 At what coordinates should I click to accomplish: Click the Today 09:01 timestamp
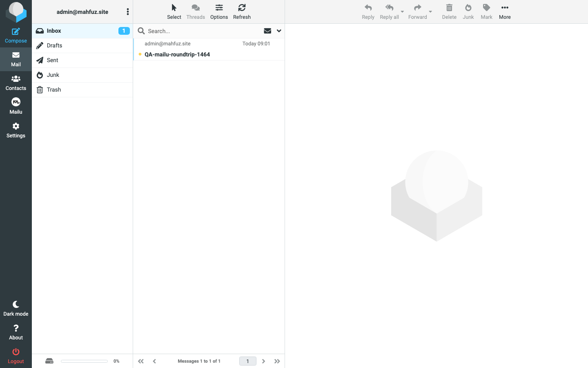pyautogui.click(x=256, y=44)
